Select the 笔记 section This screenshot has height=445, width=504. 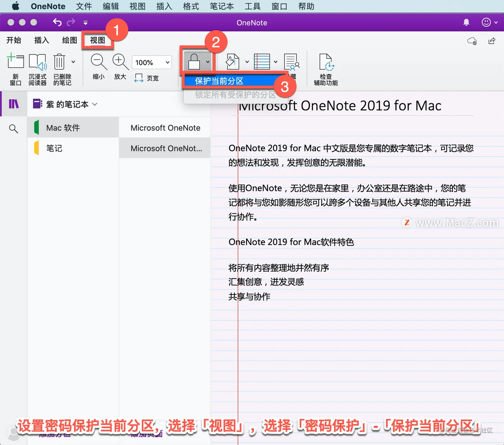click(x=73, y=148)
